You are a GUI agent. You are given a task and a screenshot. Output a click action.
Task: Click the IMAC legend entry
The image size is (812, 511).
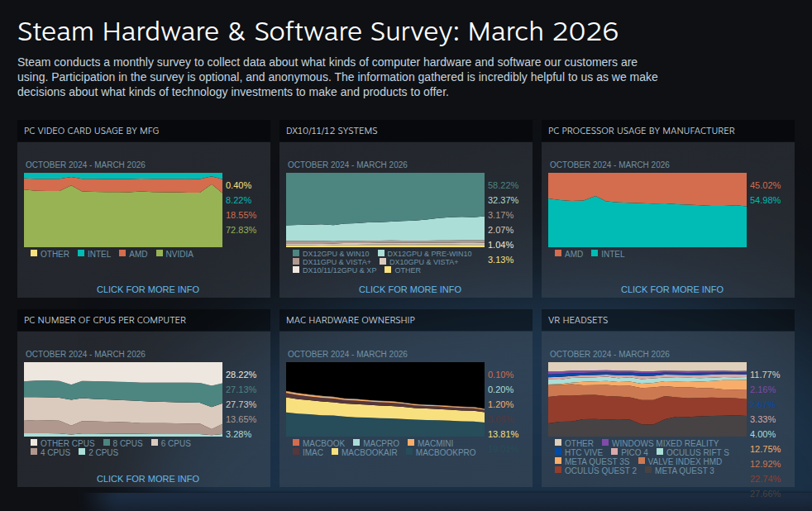pos(308,452)
